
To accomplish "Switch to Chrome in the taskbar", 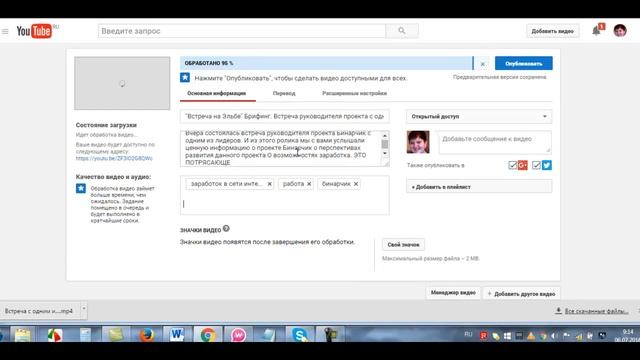I will pos(208,335).
